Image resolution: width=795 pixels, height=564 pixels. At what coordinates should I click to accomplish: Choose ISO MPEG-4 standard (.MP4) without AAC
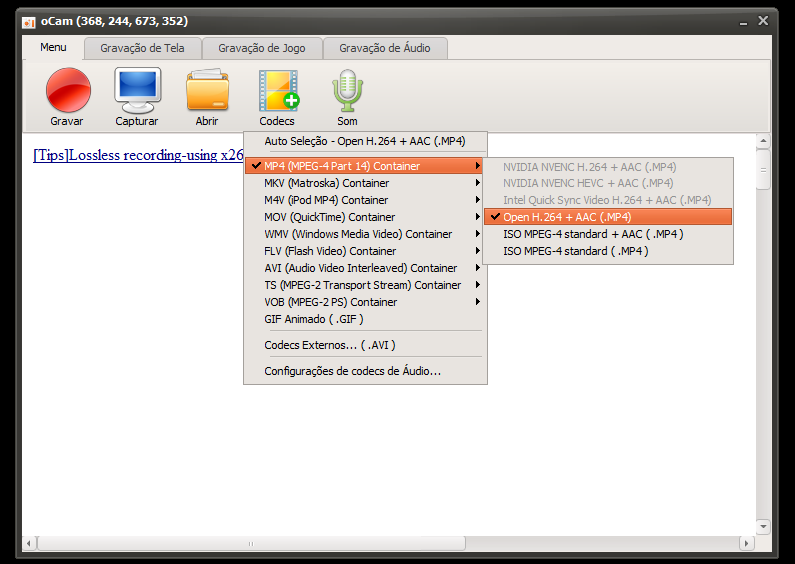pos(608,251)
